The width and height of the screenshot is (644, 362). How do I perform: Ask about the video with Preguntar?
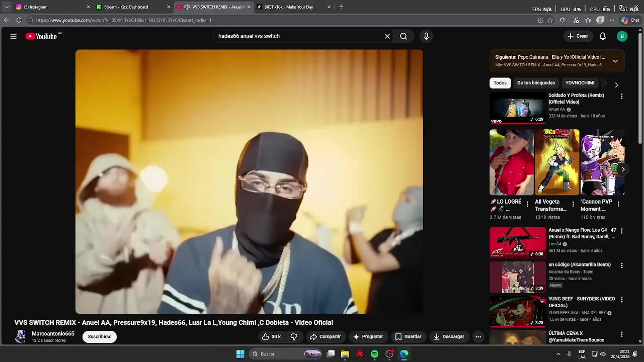coord(368,337)
